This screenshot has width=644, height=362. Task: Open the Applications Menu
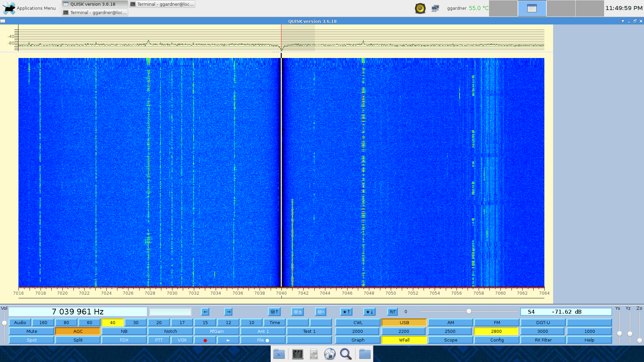(x=29, y=8)
